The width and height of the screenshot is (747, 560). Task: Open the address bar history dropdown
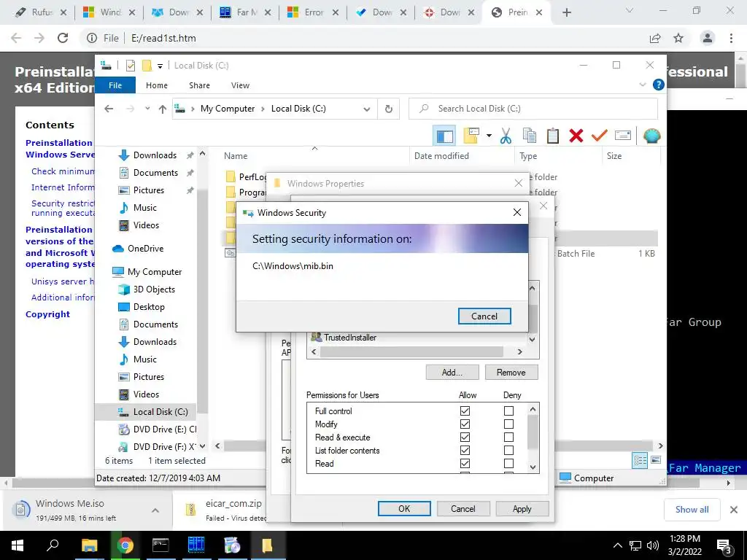coord(366,109)
